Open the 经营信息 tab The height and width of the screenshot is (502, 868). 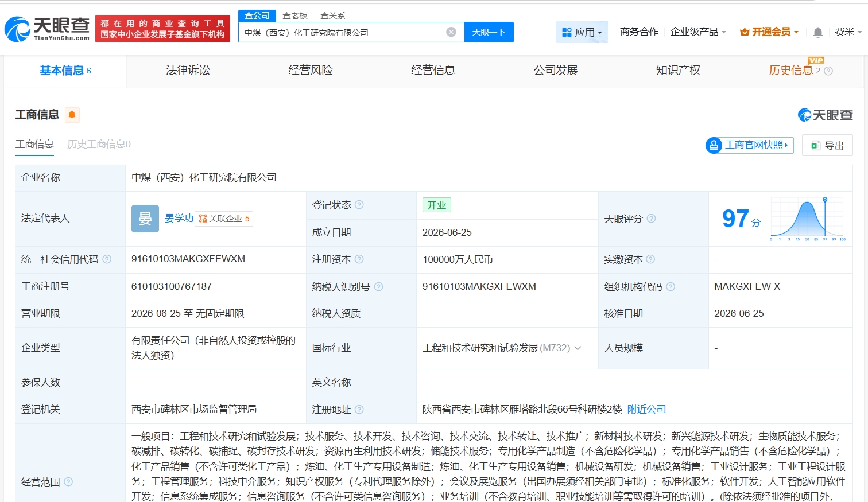pos(433,71)
